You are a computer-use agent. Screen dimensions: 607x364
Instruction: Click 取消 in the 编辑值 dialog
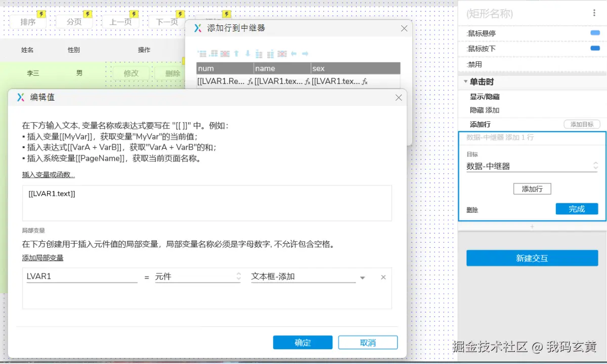(x=368, y=342)
